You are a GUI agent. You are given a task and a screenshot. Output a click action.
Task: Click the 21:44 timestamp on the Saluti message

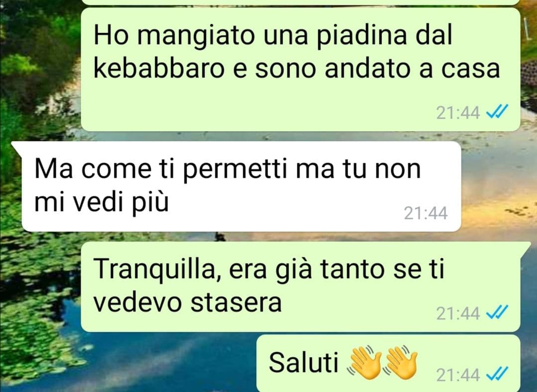[457, 375]
